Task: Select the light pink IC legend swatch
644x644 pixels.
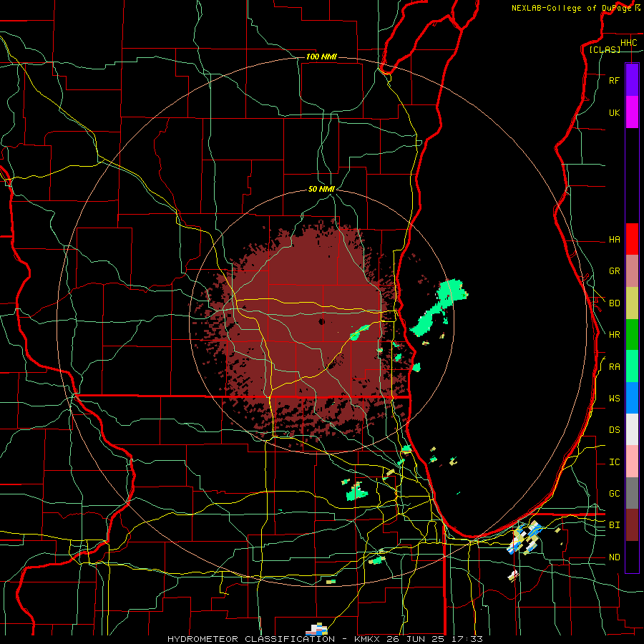Action: 632,462
